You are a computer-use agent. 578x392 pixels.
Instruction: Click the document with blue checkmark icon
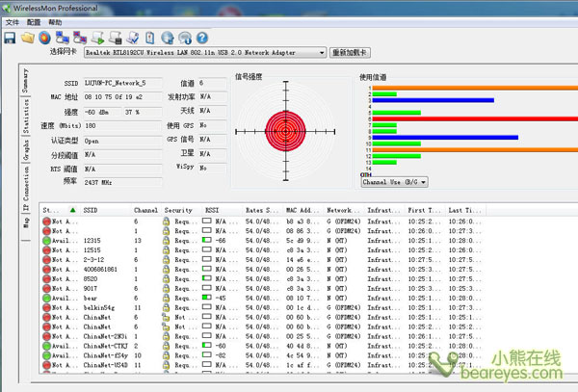pos(133,38)
